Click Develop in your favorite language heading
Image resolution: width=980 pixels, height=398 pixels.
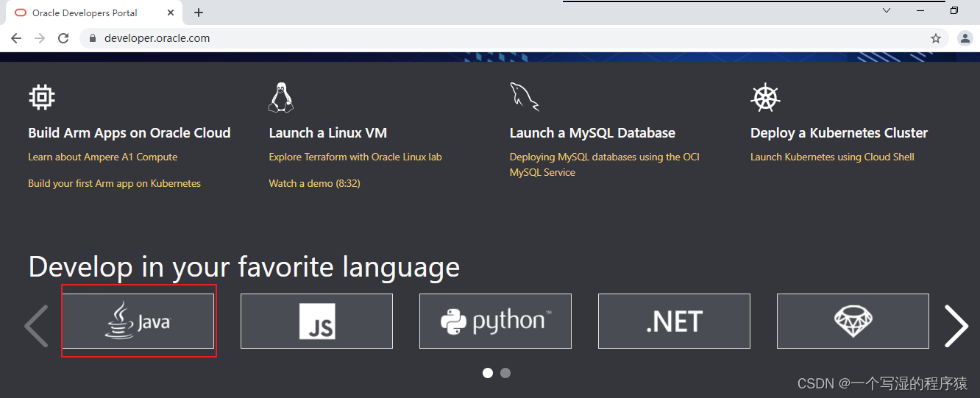(244, 266)
